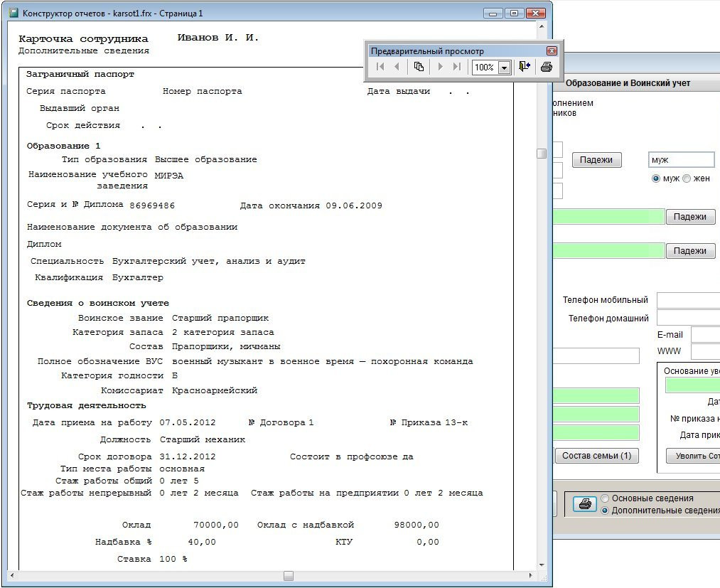Click the Состав семьи (1) button
Viewport: 720px width, 588px height.
coord(596,455)
